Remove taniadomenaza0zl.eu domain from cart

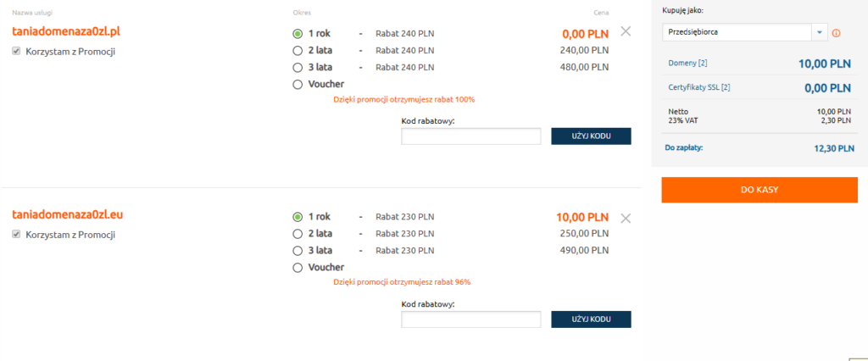click(626, 218)
